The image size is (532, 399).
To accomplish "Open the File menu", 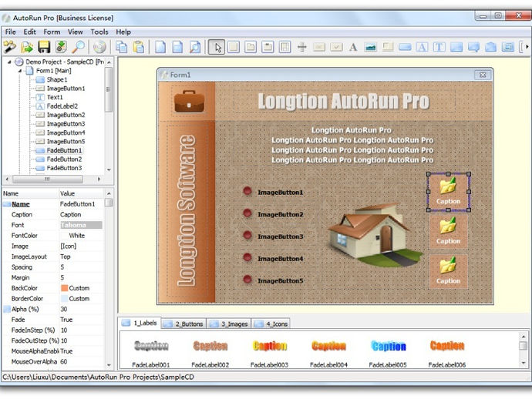I will pyautogui.click(x=11, y=32).
